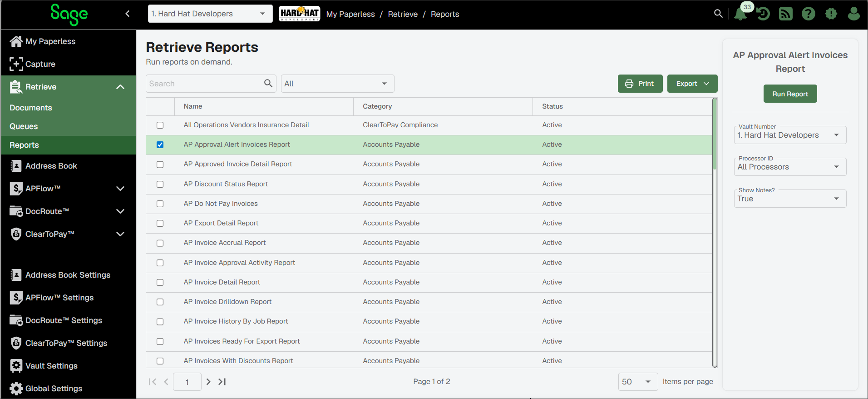The image size is (868, 399).
Task: Open the history clock icon
Action: click(x=763, y=14)
